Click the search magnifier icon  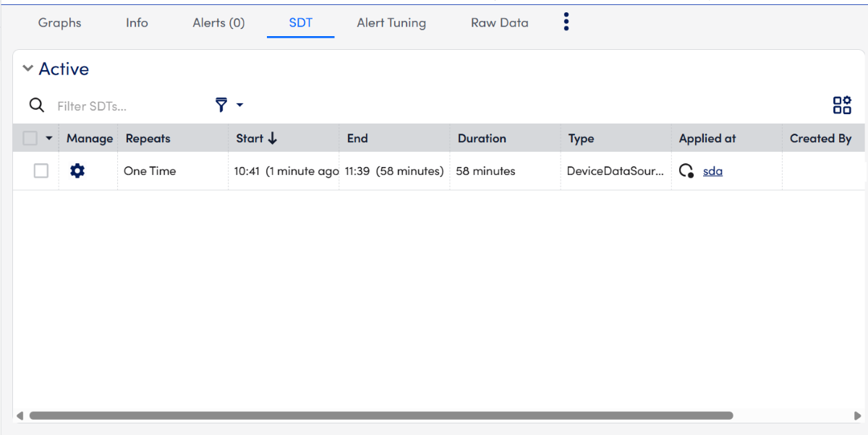[37, 105]
